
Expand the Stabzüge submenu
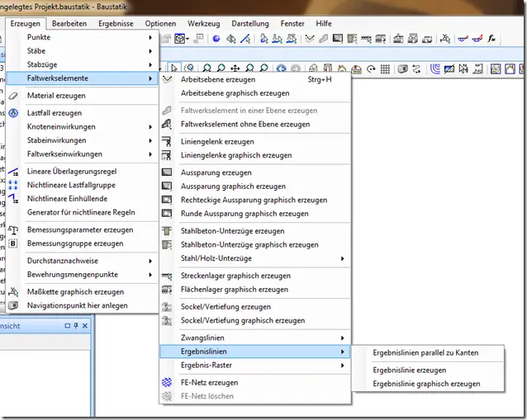tap(83, 64)
